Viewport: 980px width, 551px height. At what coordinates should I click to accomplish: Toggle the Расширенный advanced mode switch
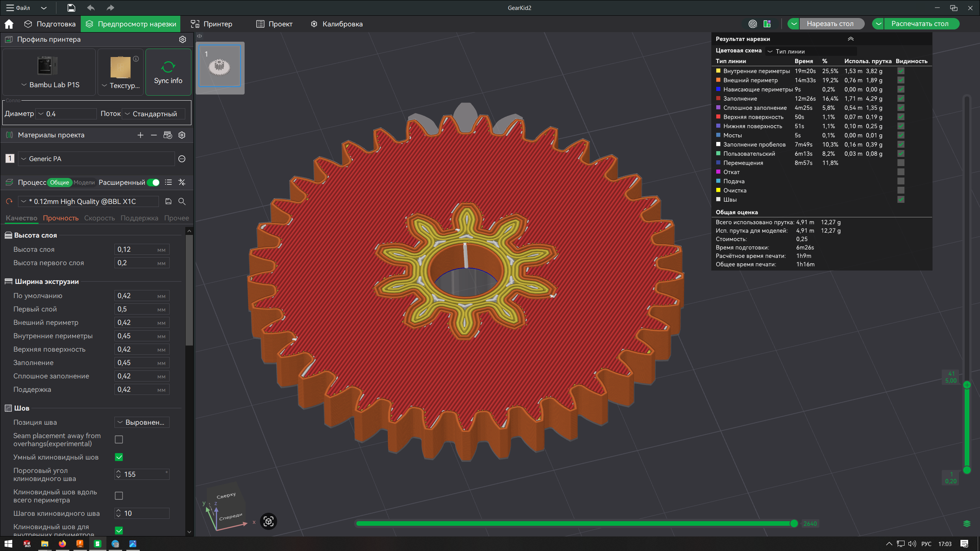click(x=154, y=183)
